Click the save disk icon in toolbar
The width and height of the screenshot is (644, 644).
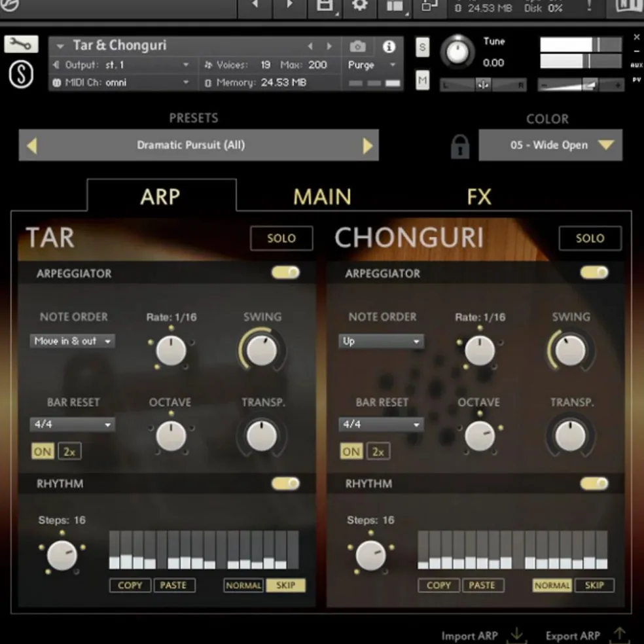[325, 6]
